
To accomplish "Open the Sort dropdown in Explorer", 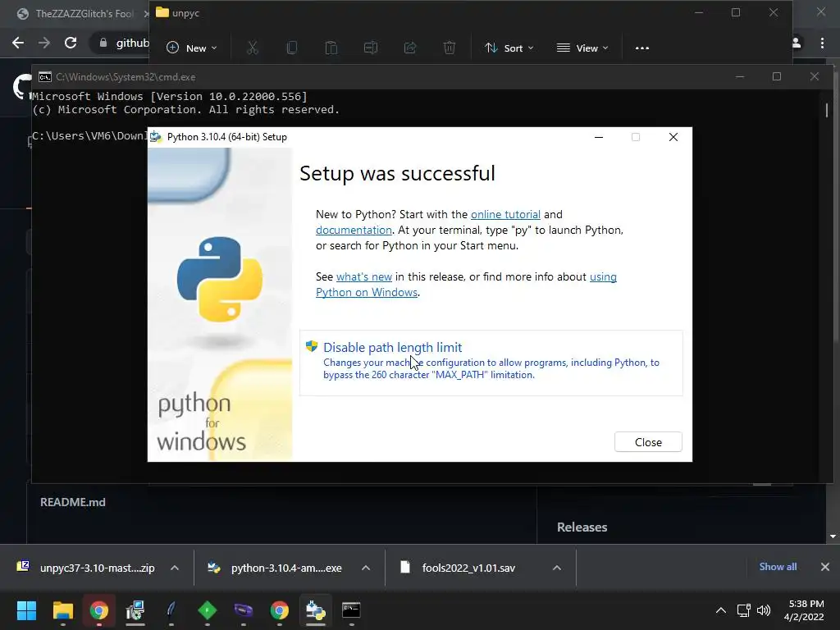I will click(x=509, y=48).
